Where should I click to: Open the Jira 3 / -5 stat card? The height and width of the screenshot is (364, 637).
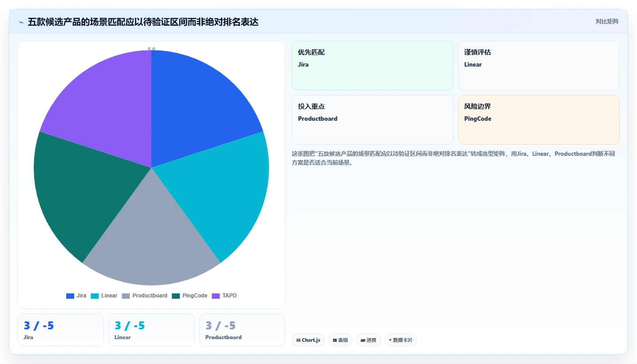(60, 330)
